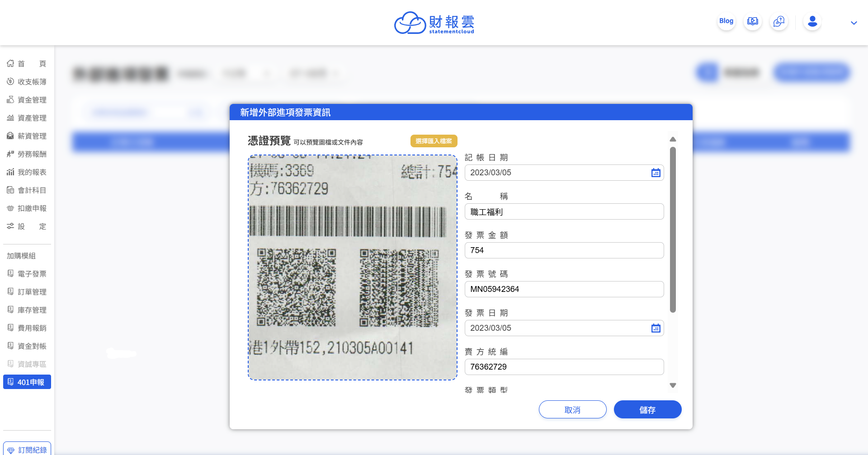Expand the account dropdown chevron

pyautogui.click(x=854, y=23)
